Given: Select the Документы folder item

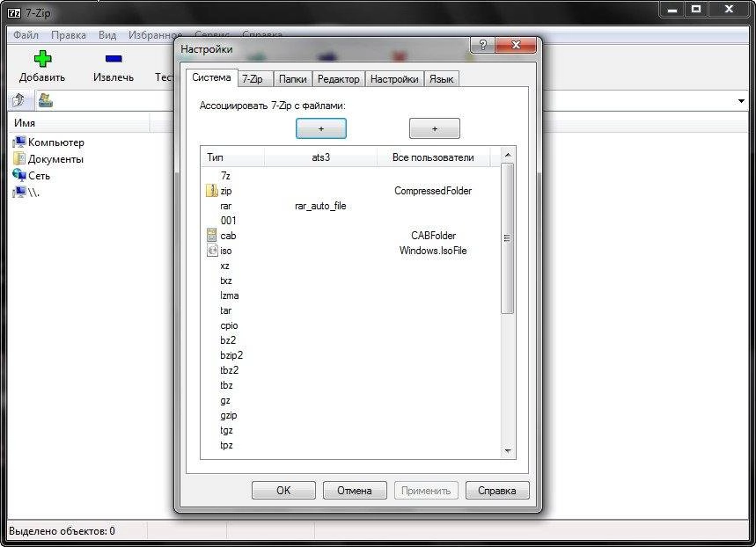Looking at the screenshot, I should (48, 158).
